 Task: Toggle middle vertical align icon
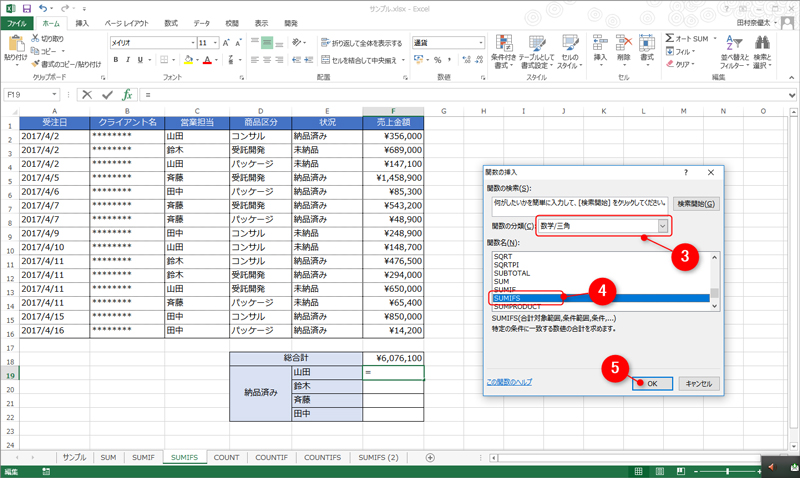click(x=267, y=43)
